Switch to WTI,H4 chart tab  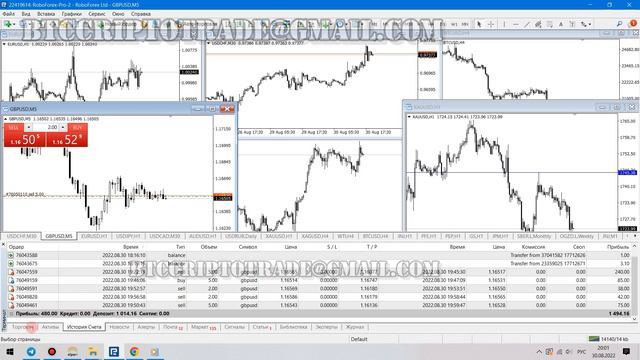click(x=345, y=236)
